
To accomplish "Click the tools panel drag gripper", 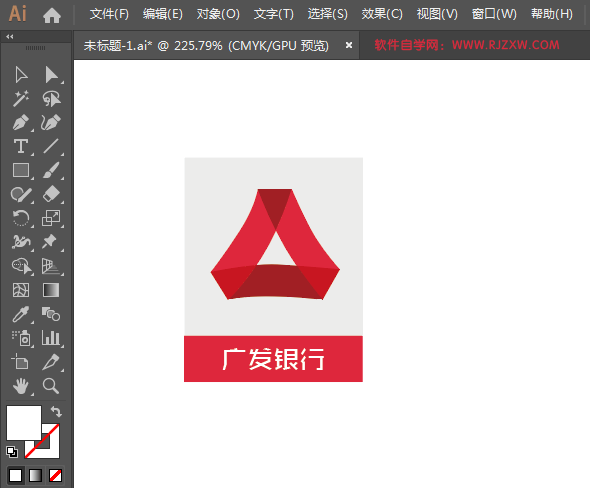I will (x=35, y=48).
